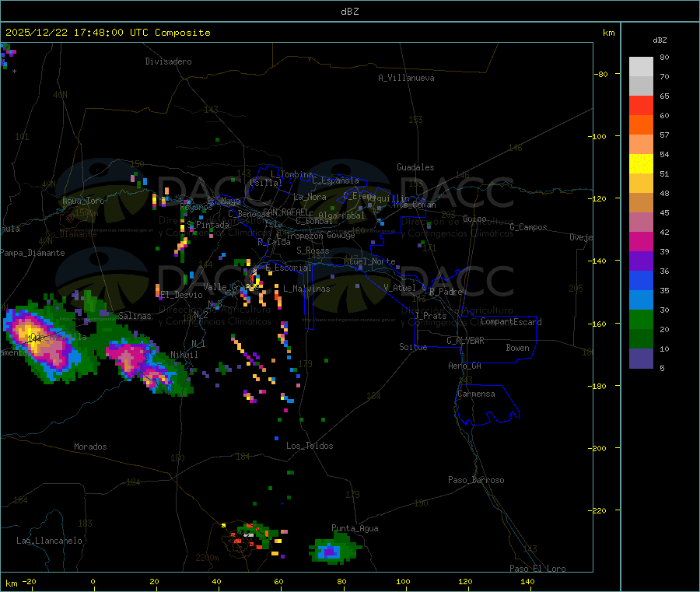The height and width of the screenshot is (592, 700).
Task: Click the Guico map label
Action: pyautogui.click(x=474, y=219)
